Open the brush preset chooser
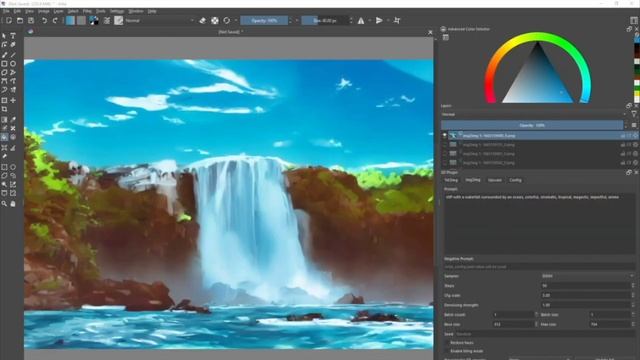 (119, 20)
